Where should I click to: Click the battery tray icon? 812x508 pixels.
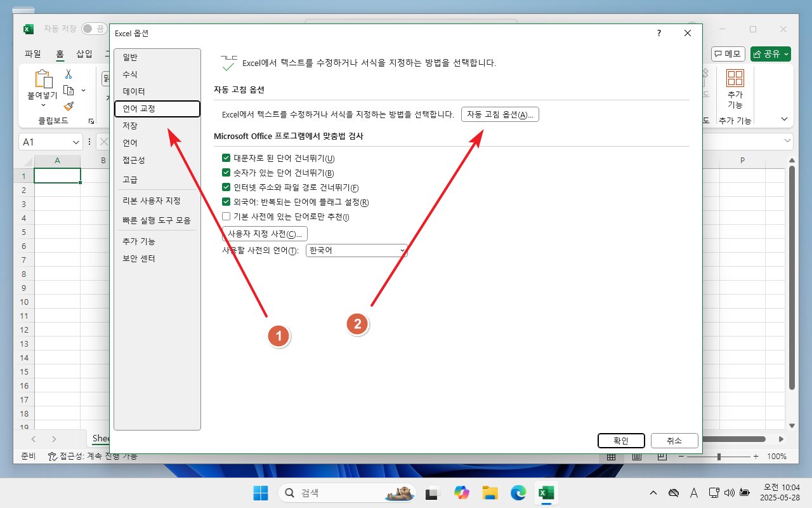point(745,493)
